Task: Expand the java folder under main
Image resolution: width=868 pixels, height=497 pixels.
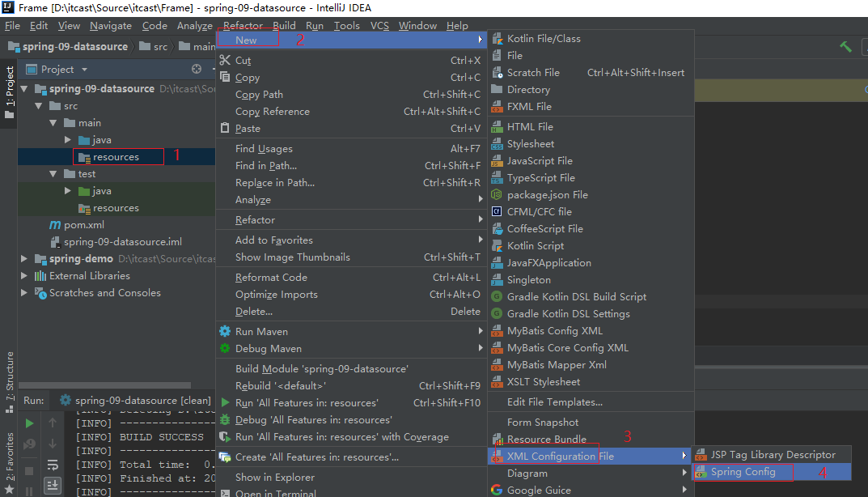Action: pos(68,140)
